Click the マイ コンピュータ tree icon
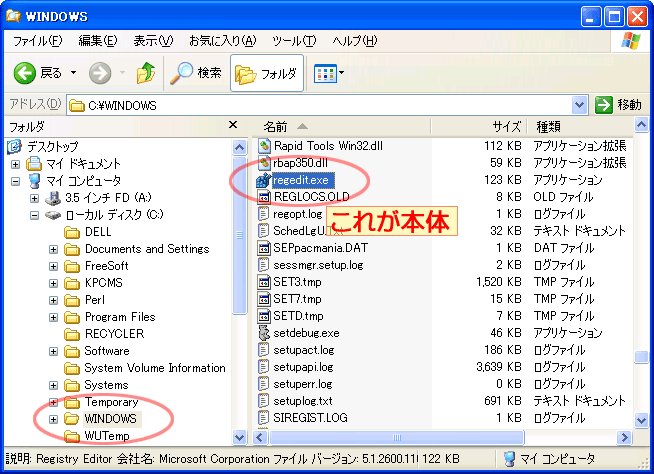The image size is (654, 474). point(35,181)
